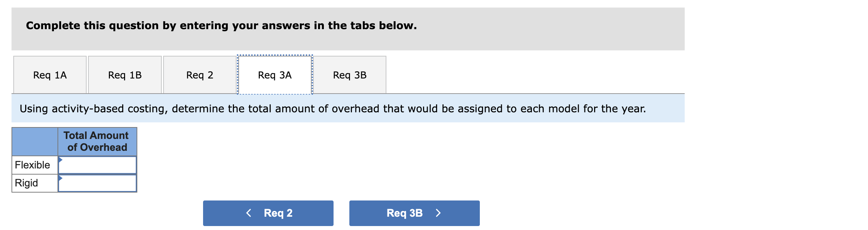Screen dimensions: 868x230
Task: Select the Rigid row label
Action: [24, 183]
